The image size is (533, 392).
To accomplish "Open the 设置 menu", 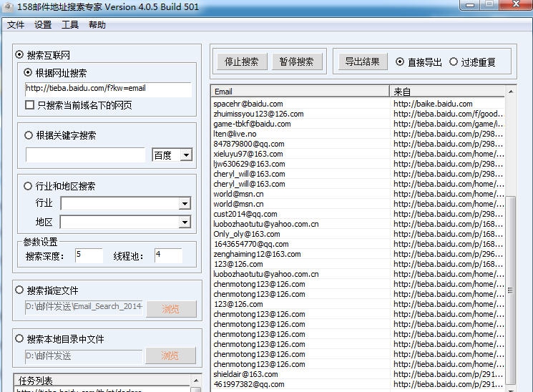I will click(43, 25).
